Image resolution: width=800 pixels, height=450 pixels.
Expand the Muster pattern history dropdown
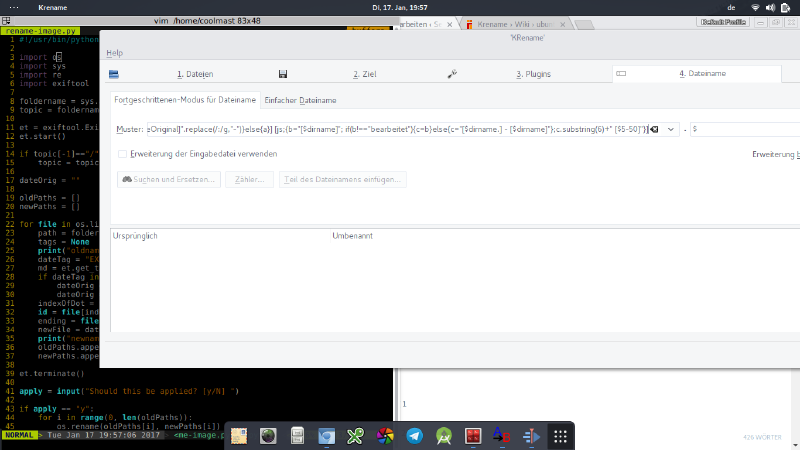[x=670, y=130]
